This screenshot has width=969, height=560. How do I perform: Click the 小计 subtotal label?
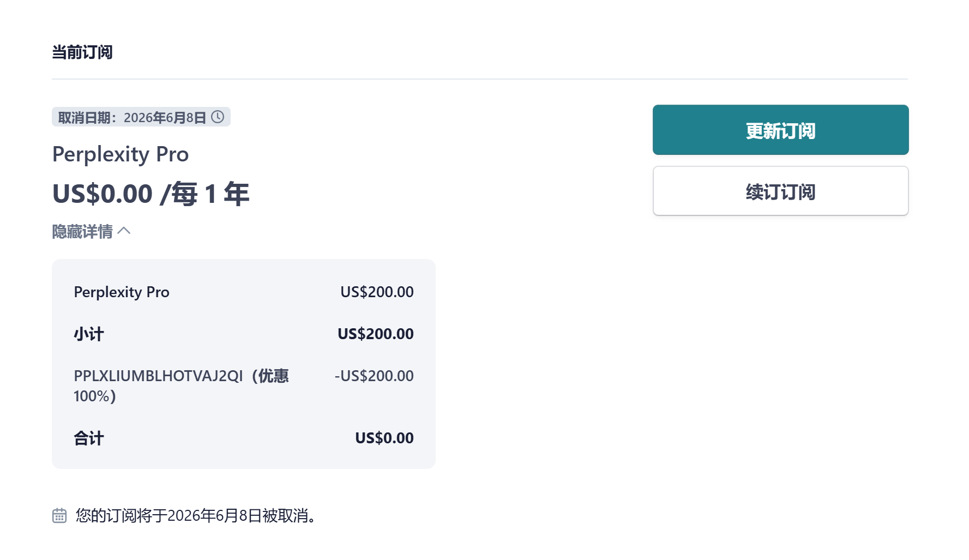89,334
